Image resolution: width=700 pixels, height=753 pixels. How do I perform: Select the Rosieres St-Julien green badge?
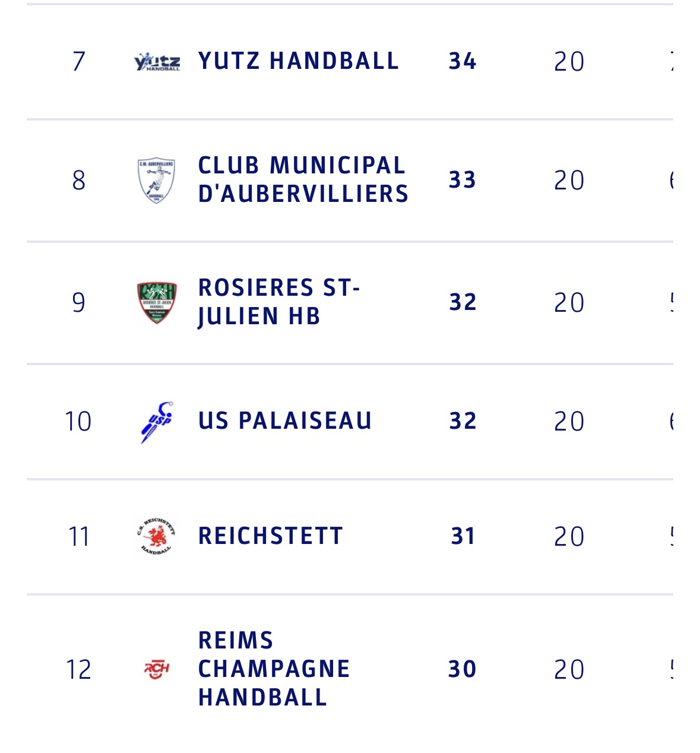(157, 302)
